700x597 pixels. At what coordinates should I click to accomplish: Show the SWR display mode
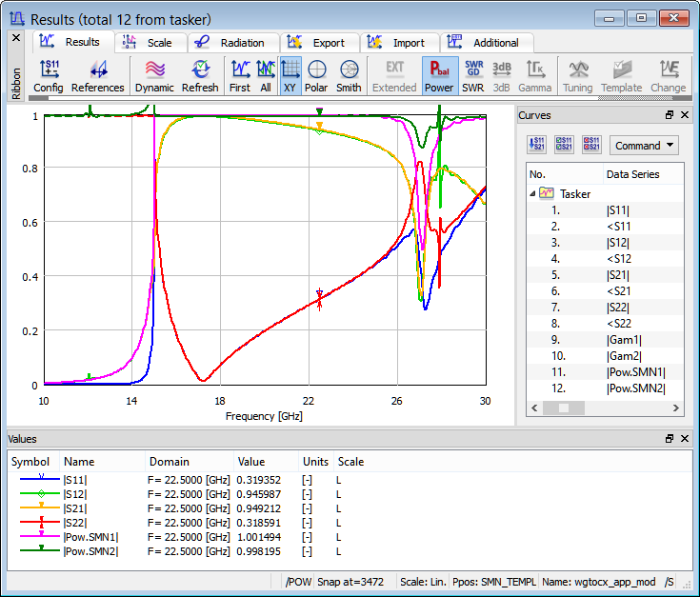tap(472, 76)
